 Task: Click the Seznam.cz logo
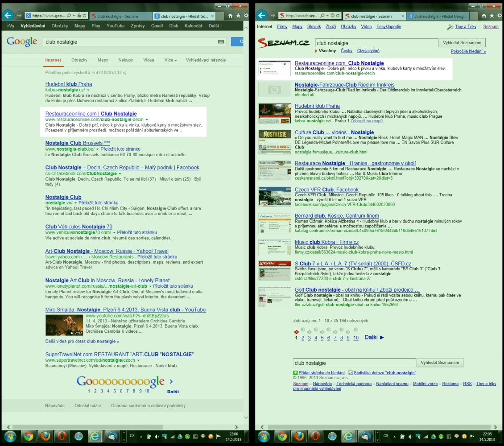coord(284,43)
